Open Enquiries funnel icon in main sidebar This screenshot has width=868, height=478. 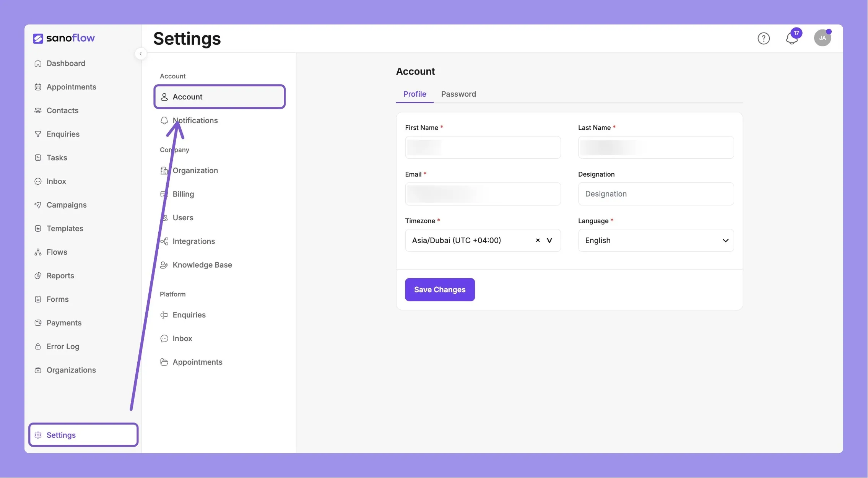tap(38, 134)
